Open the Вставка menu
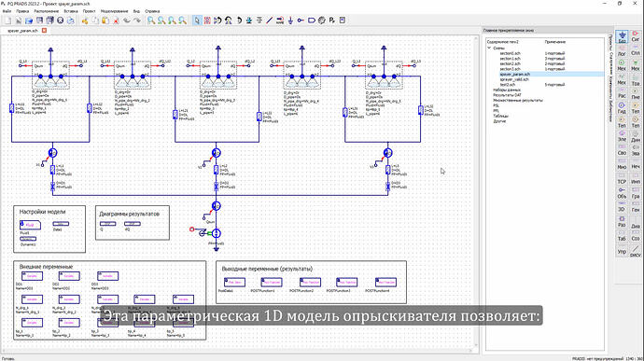The width and height of the screenshot is (644, 361). coord(71,11)
